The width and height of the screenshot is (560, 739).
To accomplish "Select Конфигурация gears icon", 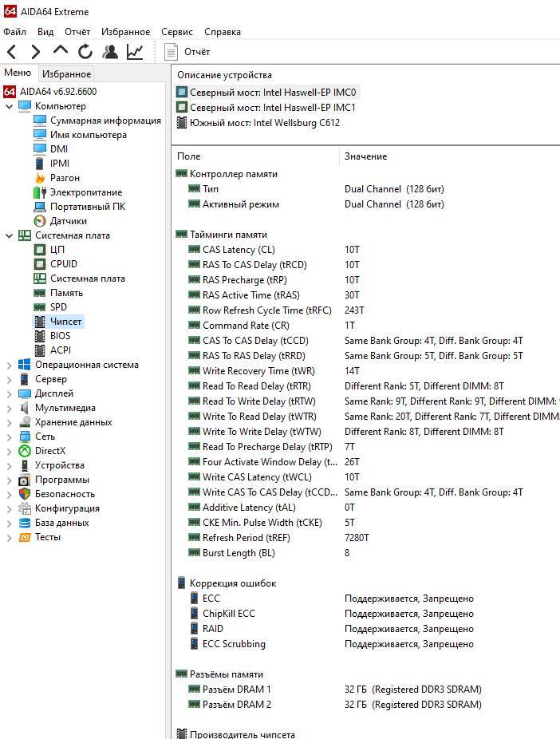I will (25, 508).
